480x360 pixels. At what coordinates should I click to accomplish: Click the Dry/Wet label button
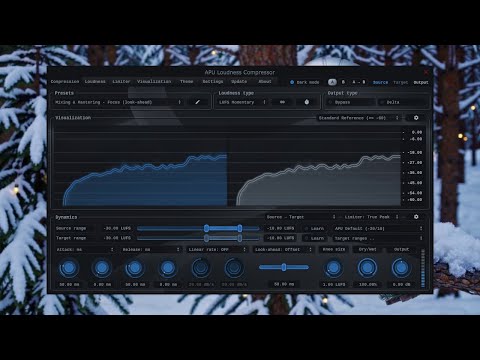point(367,249)
